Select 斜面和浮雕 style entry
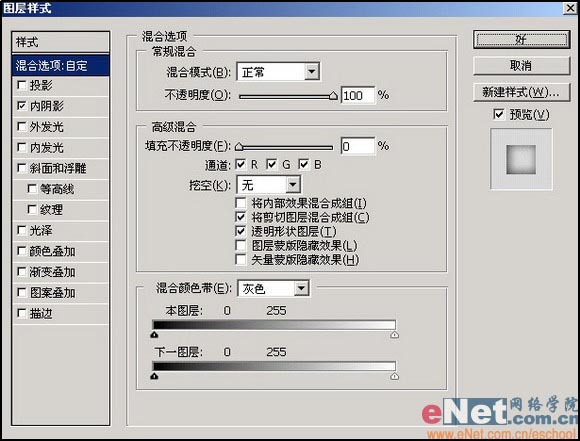This screenshot has height=441, width=580. [x=61, y=169]
